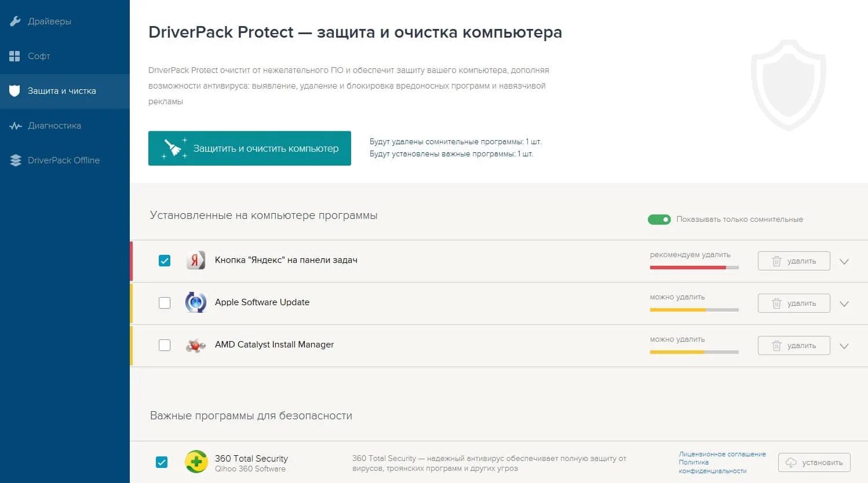The width and height of the screenshot is (868, 483).
Task: Click the можно удалить label for AMD Catalyst
Action: 677,339
